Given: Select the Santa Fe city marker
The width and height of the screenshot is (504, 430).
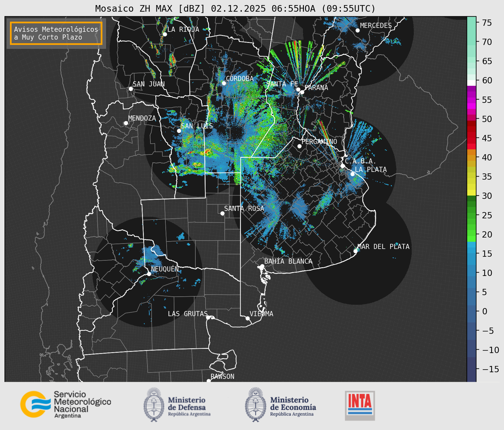Looking at the screenshot, I should 298,89.
